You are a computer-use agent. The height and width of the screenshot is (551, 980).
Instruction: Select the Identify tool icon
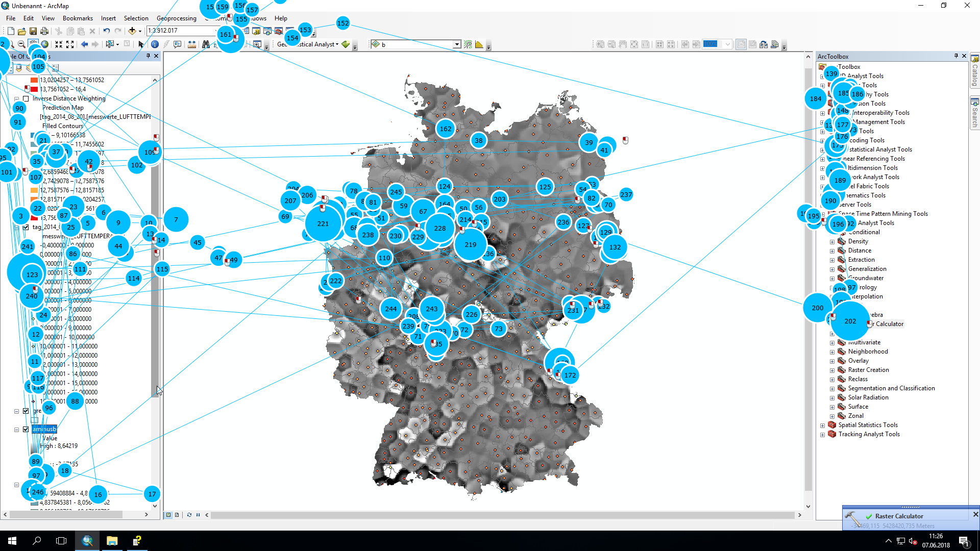155,44
